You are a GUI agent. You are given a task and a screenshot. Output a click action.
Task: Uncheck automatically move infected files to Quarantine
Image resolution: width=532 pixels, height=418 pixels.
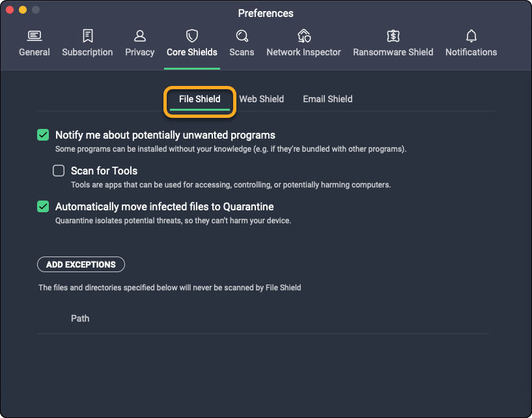click(x=43, y=206)
